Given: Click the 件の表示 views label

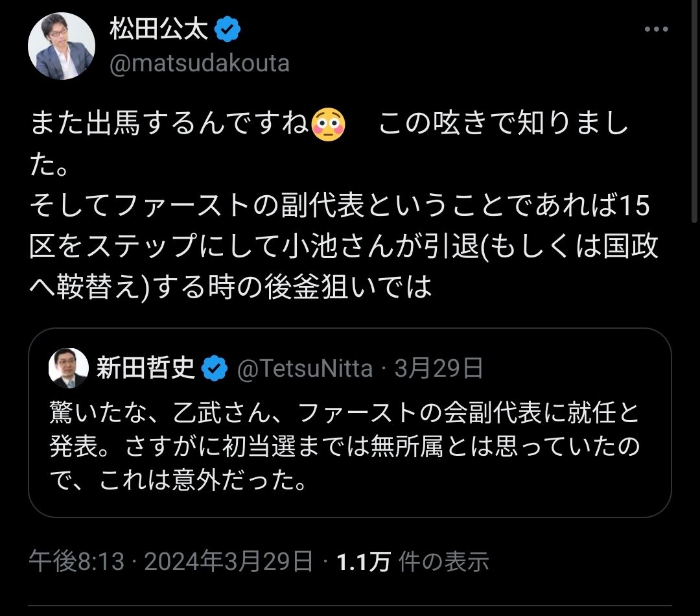Looking at the screenshot, I should click(x=443, y=562).
